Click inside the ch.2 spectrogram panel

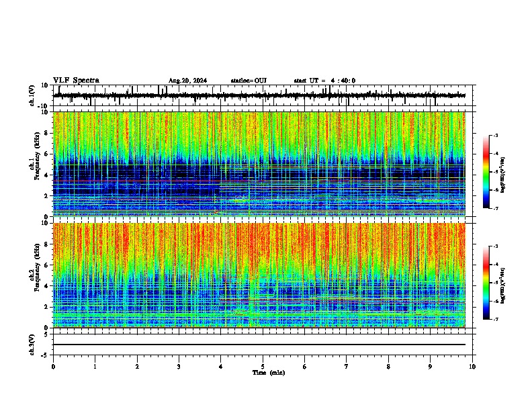[x=259, y=275]
